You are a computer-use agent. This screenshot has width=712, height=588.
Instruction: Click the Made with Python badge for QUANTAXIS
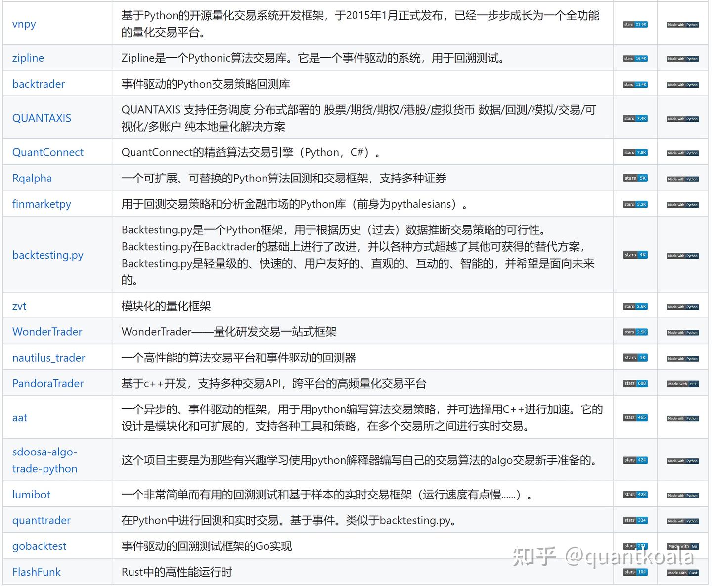682,119
